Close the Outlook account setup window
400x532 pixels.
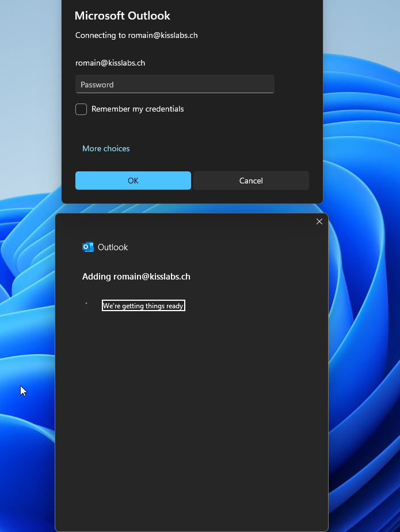coord(319,221)
